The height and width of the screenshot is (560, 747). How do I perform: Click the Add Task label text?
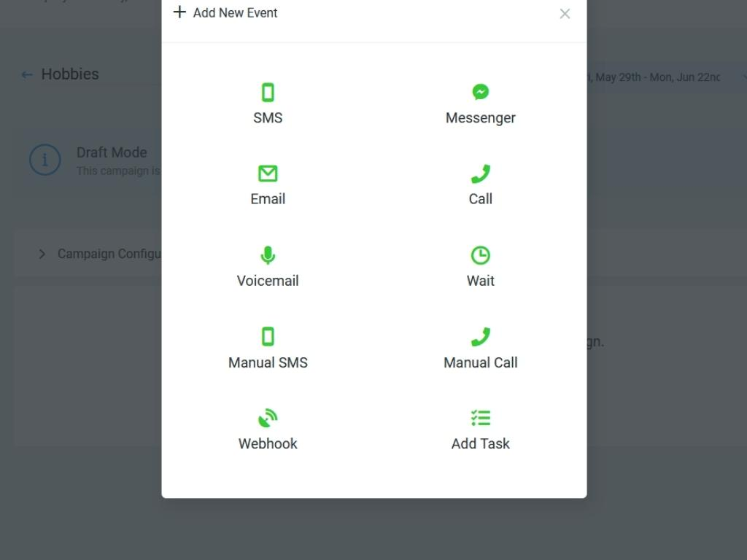[x=480, y=444]
